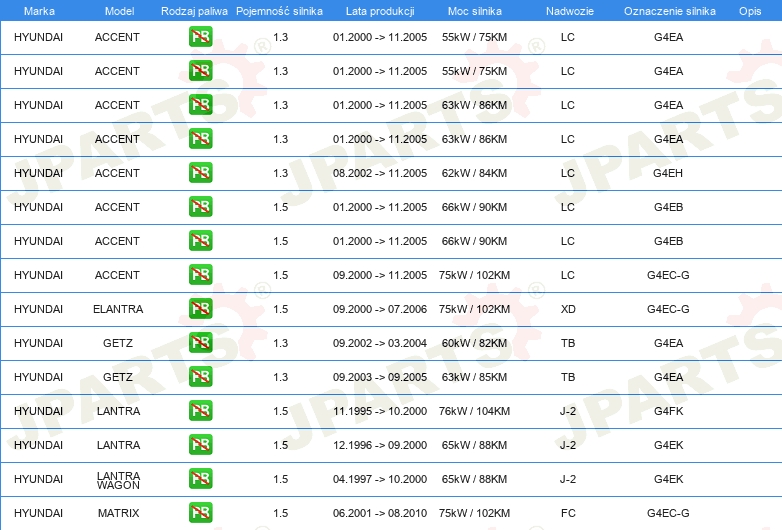Screen dimensions: 782x530
Task: Select G4EC-G in the MATRIX row
Action: point(668,513)
